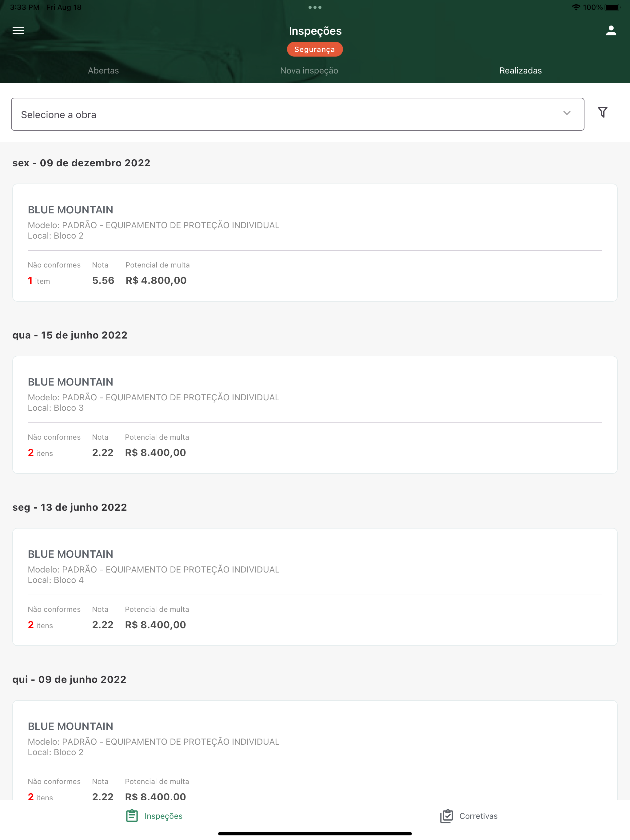Open the Bloco 3 inspection card

(x=315, y=415)
